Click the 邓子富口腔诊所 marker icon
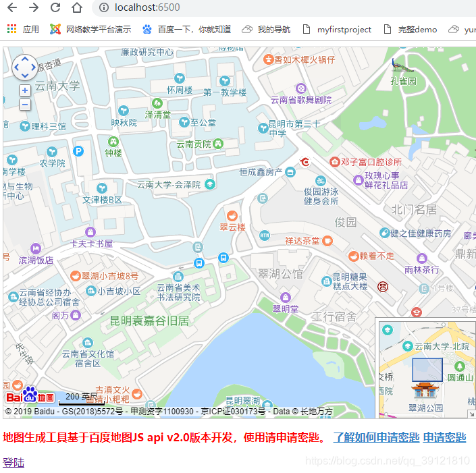 pos(334,162)
